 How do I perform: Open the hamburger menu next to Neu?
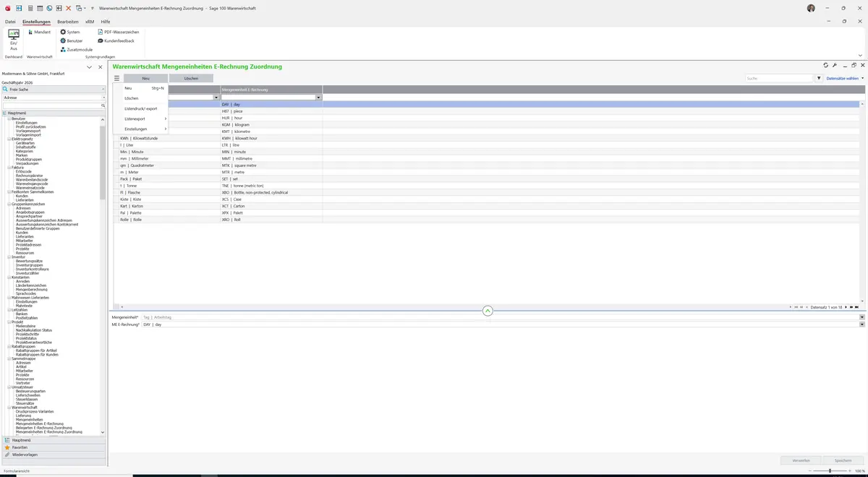tap(116, 78)
